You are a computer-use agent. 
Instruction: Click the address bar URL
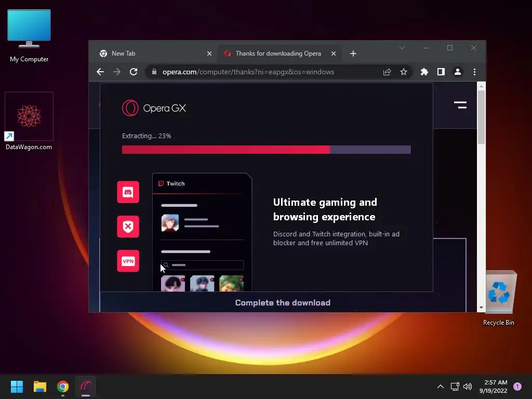click(248, 72)
